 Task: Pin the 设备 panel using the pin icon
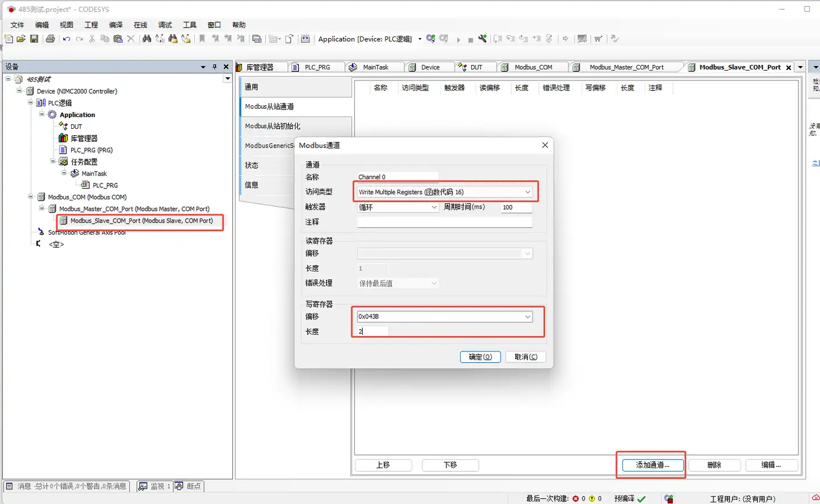coord(214,67)
